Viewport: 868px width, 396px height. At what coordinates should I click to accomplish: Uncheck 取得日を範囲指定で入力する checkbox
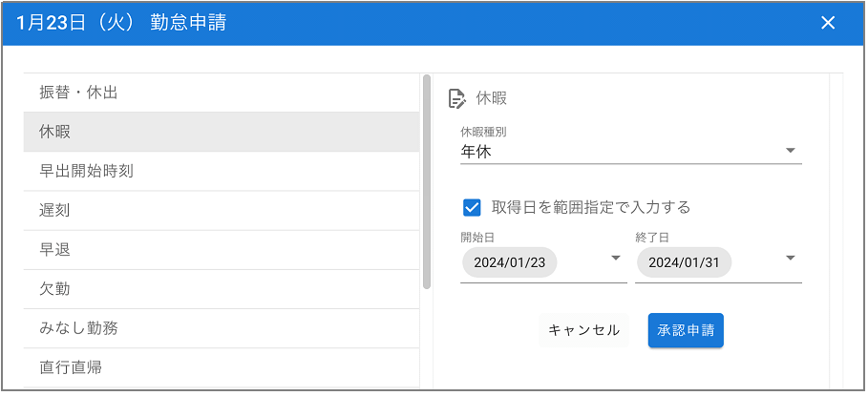pyautogui.click(x=472, y=208)
